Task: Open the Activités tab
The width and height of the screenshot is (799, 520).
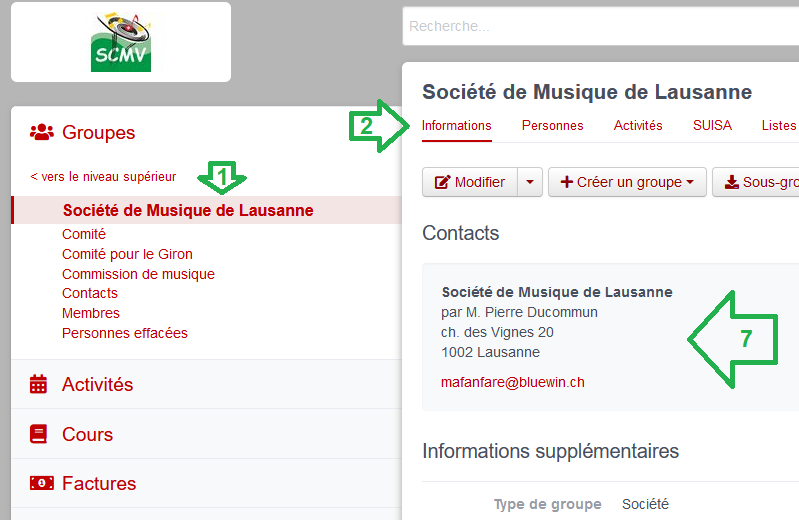Action: [638, 125]
